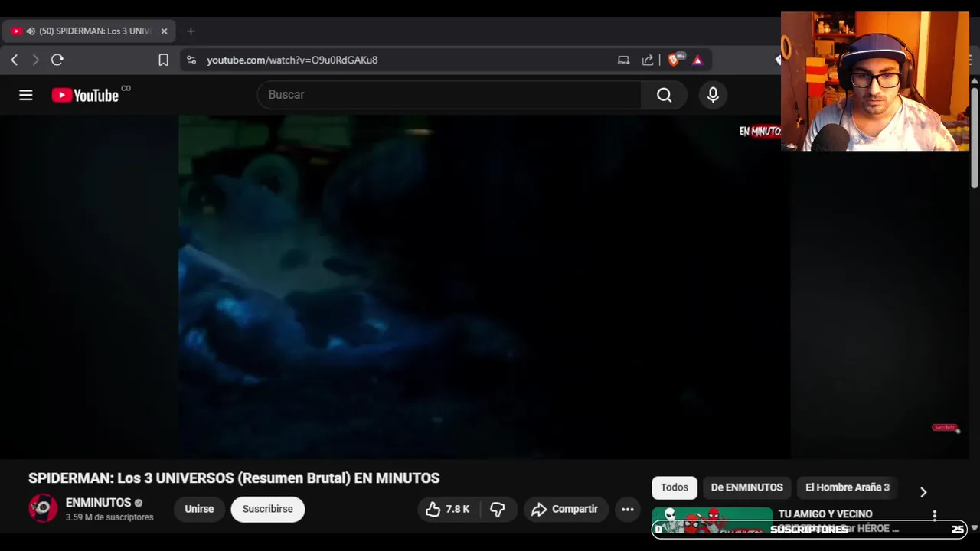Open ENMINUTOS channel name link

click(x=98, y=503)
